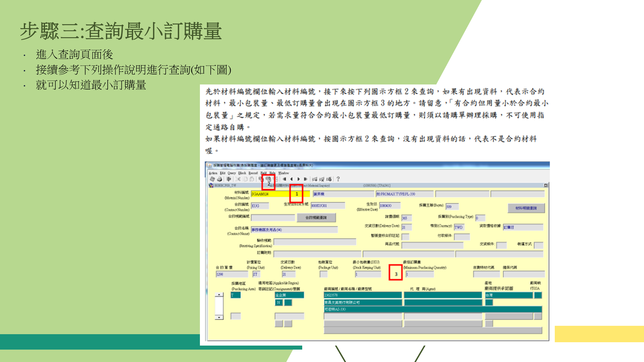Image resolution: width=644 pixels, height=362 pixels.
Task: Click the Cut scissors icon
Action: tap(237, 179)
